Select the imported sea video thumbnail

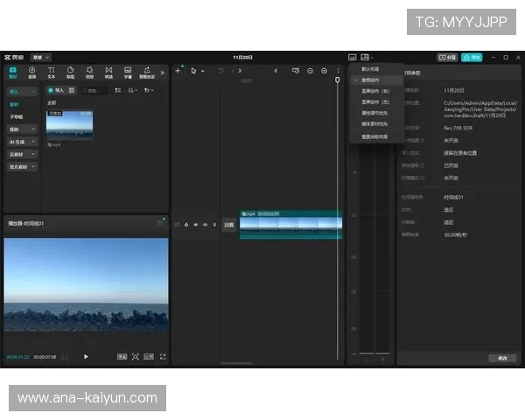point(69,125)
